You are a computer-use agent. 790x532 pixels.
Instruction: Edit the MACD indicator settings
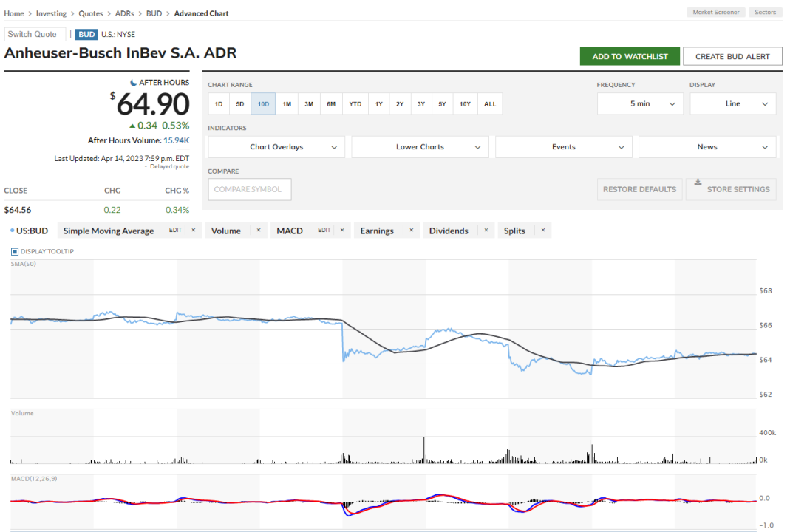(x=324, y=231)
